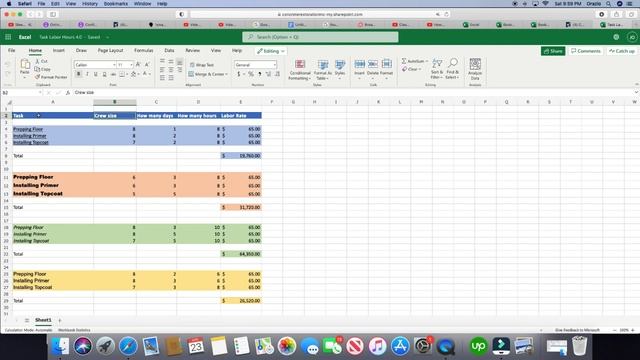Switch to the Insert ribbon tab

pos(59,51)
